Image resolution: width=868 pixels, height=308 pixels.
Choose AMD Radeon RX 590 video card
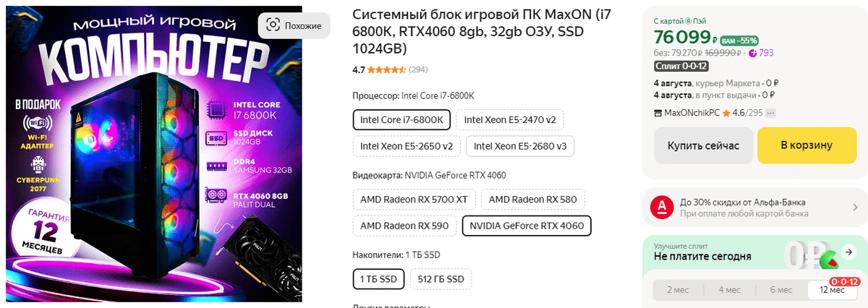404,226
